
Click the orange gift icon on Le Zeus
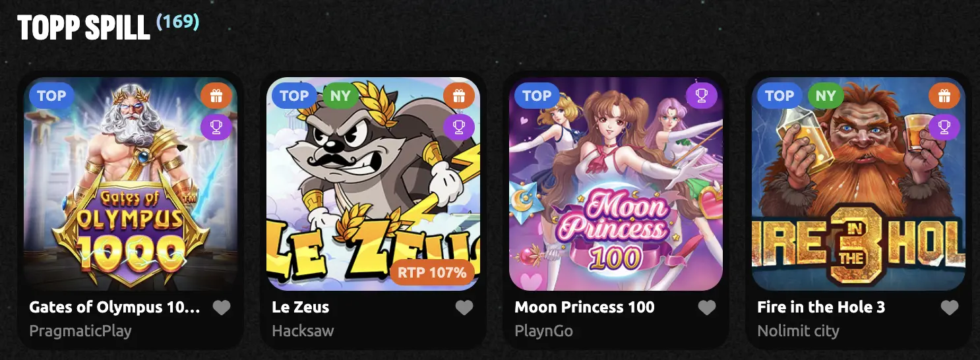459,96
